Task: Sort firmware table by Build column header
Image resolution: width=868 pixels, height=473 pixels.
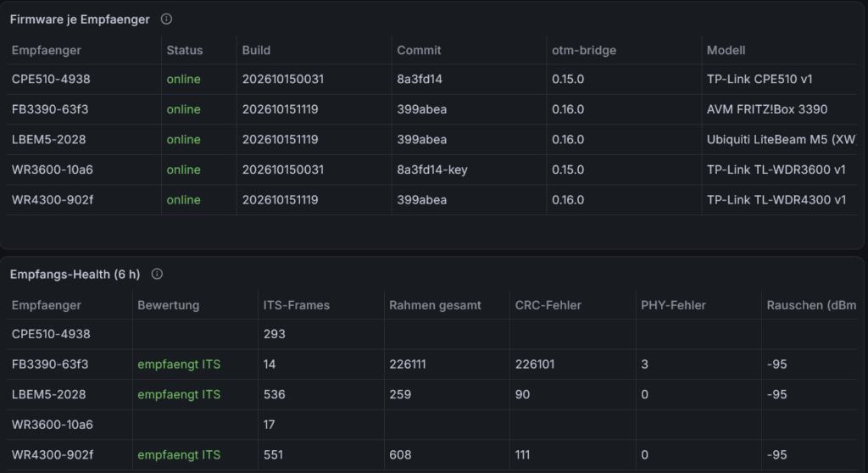Action: (256, 50)
